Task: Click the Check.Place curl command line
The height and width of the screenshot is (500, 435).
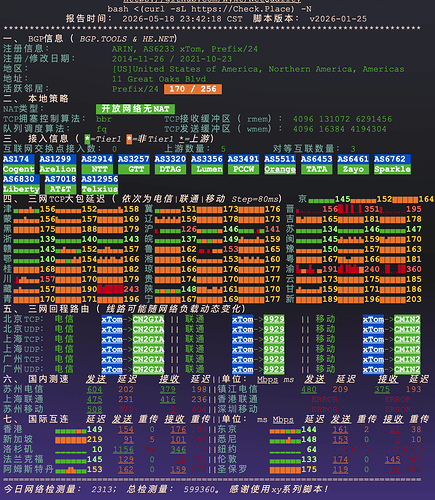Action: (209, 9)
